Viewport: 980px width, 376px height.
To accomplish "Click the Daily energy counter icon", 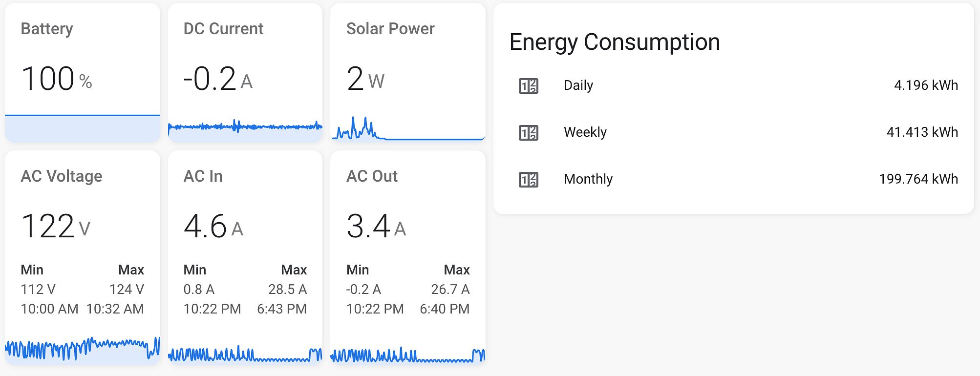I will [x=528, y=85].
